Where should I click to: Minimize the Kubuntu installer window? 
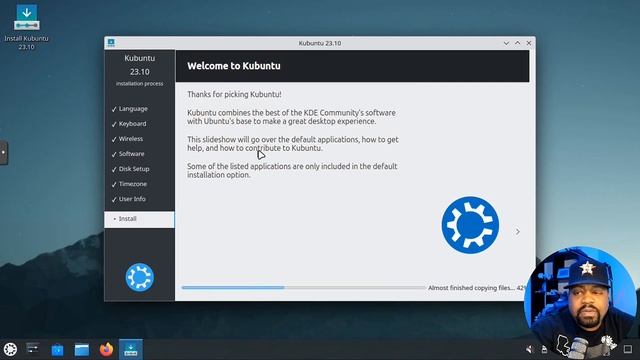point(506,43)
